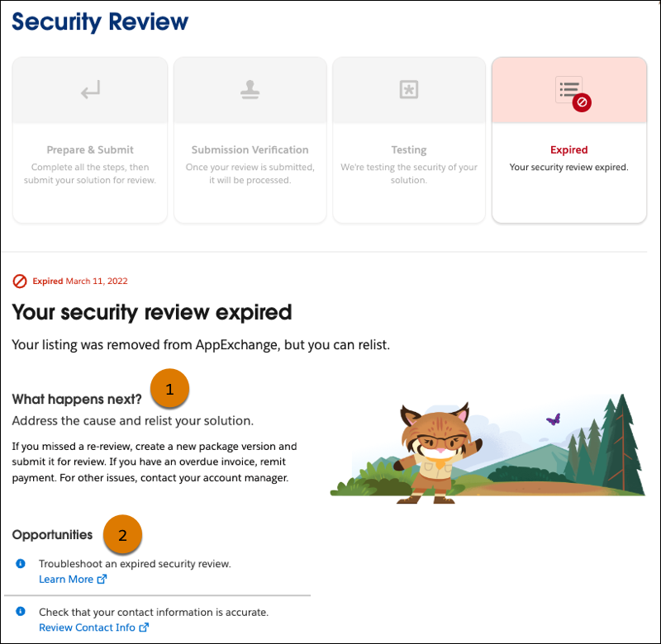Click the Submission Verification stamp icon
The image size is (661, 644).
coord(250,91)
